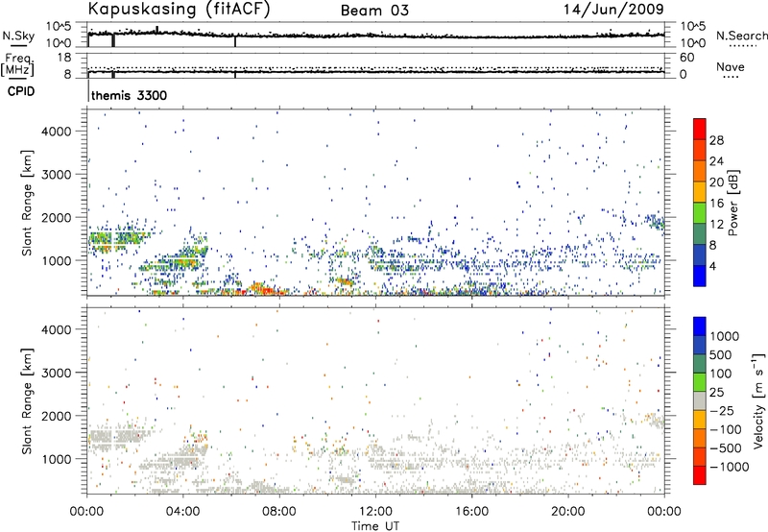Select the bright blue Power segment below 4
The height and width of the screenshot is (532, 768).
700,276
